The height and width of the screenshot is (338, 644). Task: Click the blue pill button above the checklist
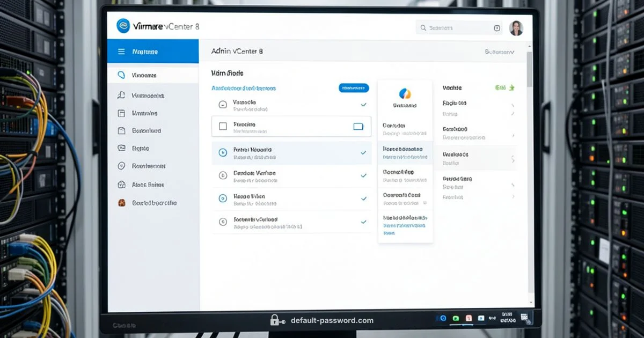353,87
